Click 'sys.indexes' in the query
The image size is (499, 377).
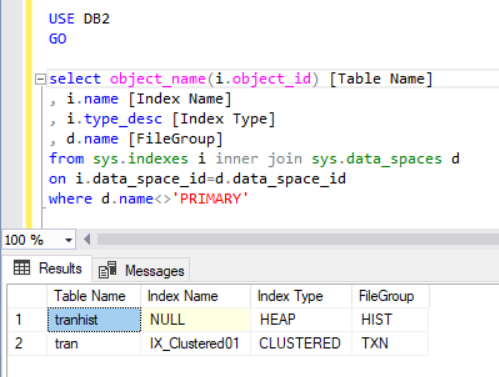pos(140,159)
